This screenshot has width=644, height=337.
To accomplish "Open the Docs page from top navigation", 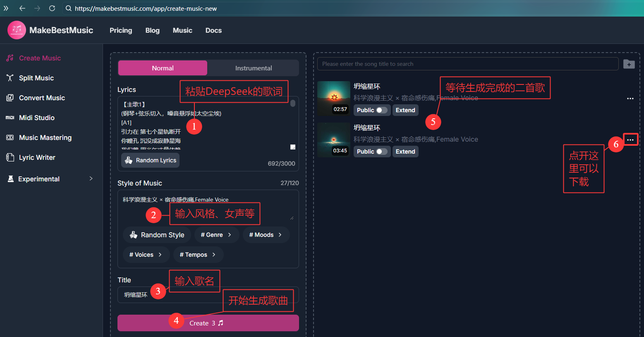I will [x=213, y=30].
